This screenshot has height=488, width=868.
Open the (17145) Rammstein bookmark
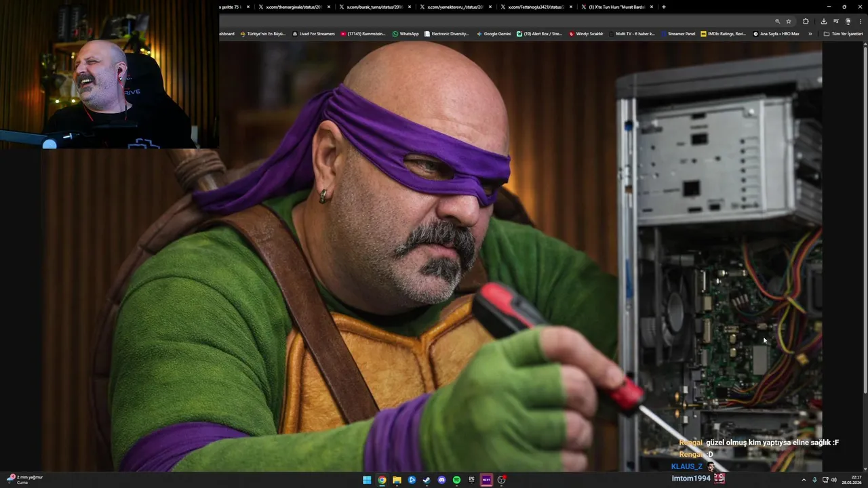pos(363,33)
